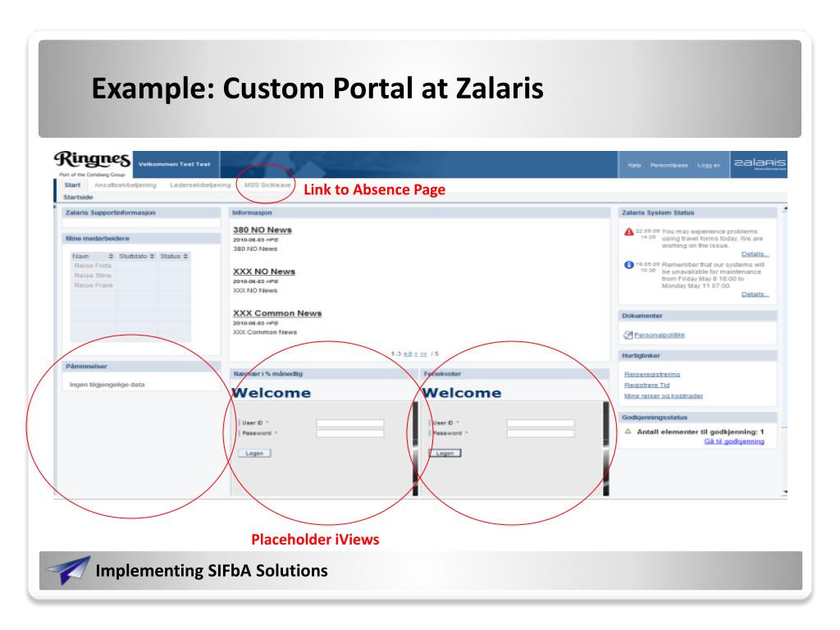This screenshot has height=630, width=840.
Task: Click User ID field in left Welcome form
Action: [x=350, y=423]
